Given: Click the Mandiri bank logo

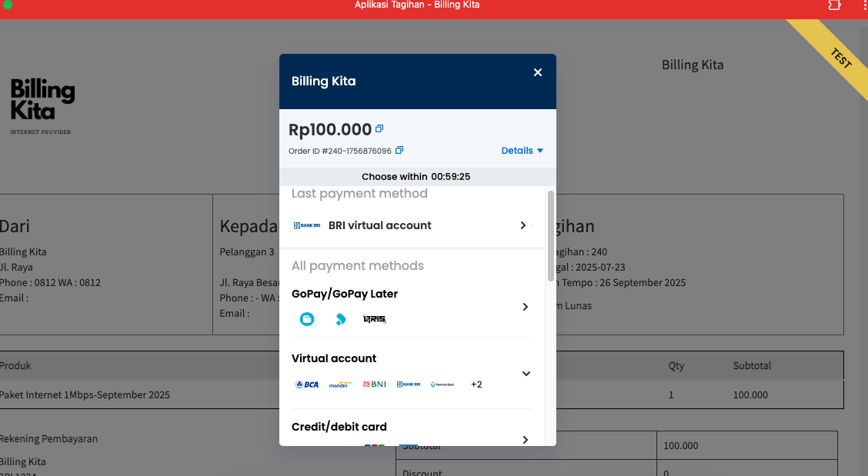Looking at the screenshot, I should click(340, 384).
